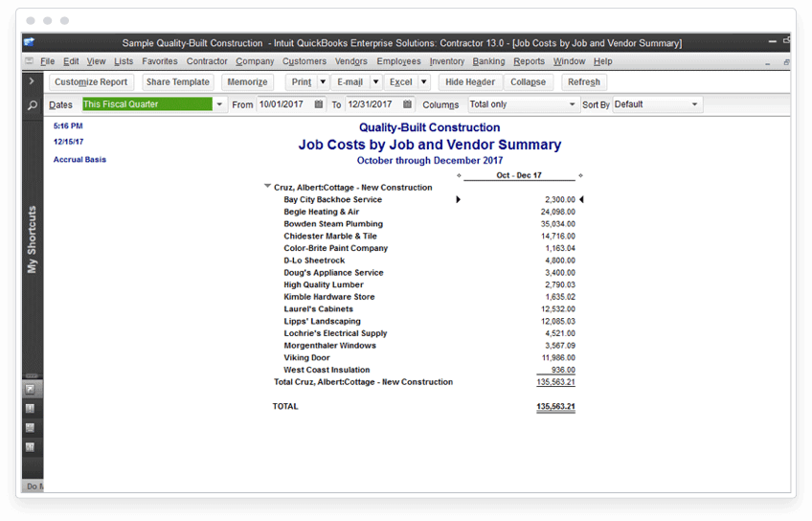The width and height of the screenshot is (812, 521).
Task: Click the E-mail button
Action: click(350, 81)
